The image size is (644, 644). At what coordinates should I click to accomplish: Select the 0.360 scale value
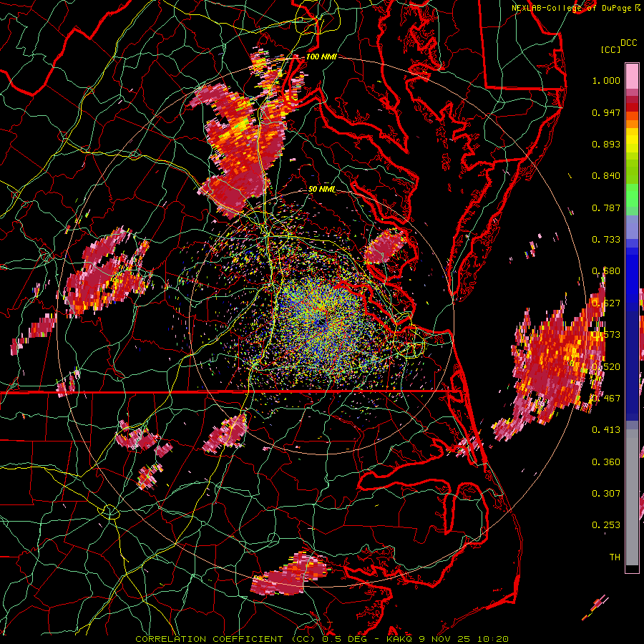606,462
